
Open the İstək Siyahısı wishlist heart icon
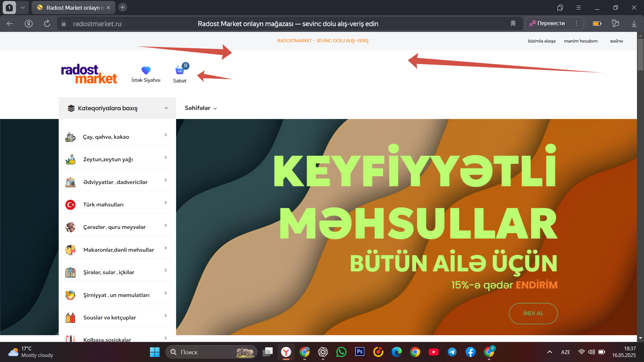pos(146,70)
